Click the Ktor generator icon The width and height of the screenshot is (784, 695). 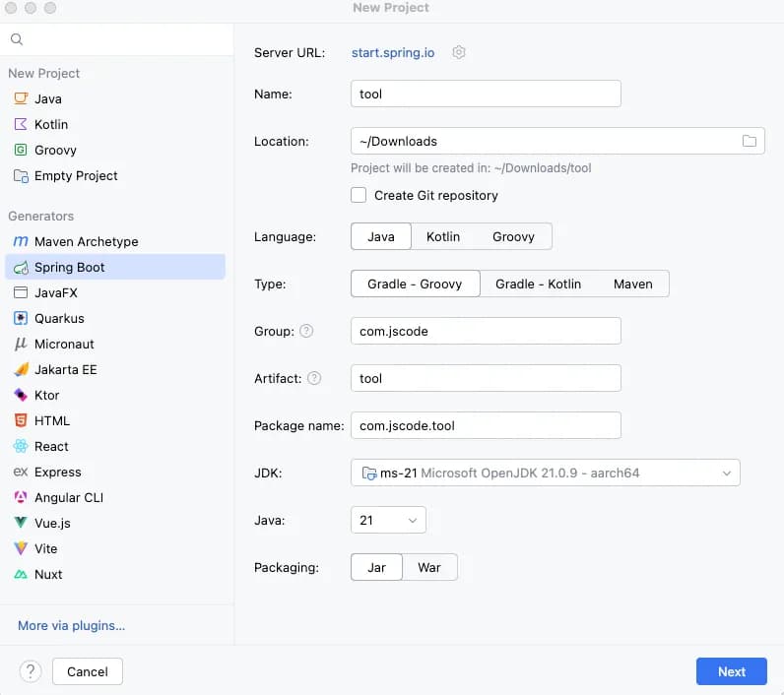click(x=21, y=395)
